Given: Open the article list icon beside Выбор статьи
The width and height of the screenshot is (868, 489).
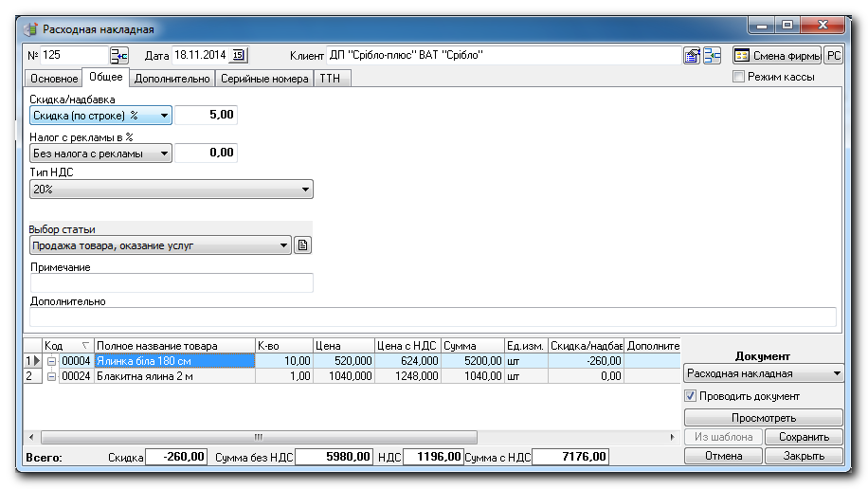Looking at the screenshot, I should coord(303,244).
